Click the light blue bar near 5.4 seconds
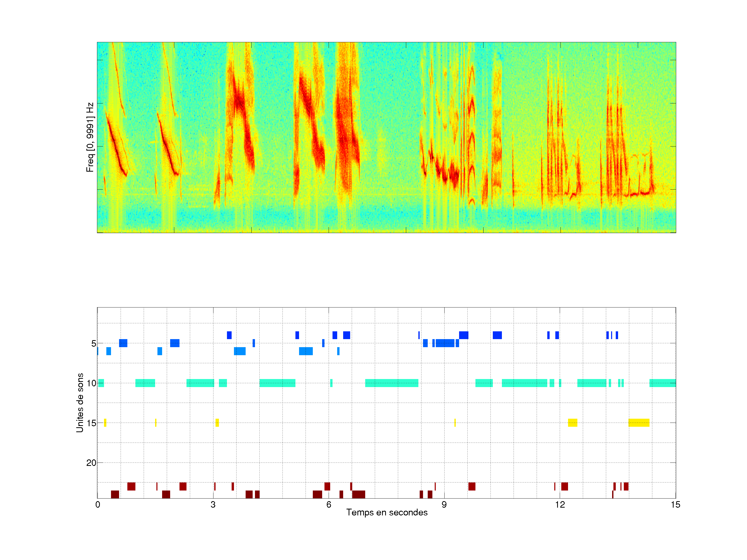The width and height of the screenshot is (747, 560). 306,351
